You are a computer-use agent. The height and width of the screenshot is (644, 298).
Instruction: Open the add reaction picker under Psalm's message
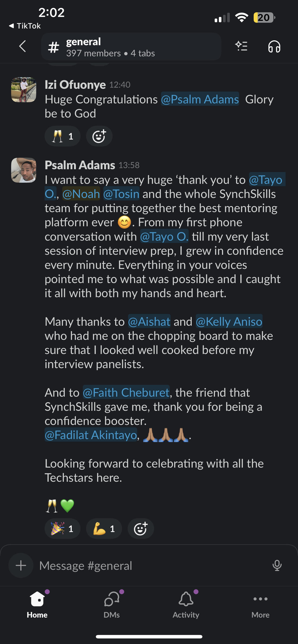(x=141, y=529)
